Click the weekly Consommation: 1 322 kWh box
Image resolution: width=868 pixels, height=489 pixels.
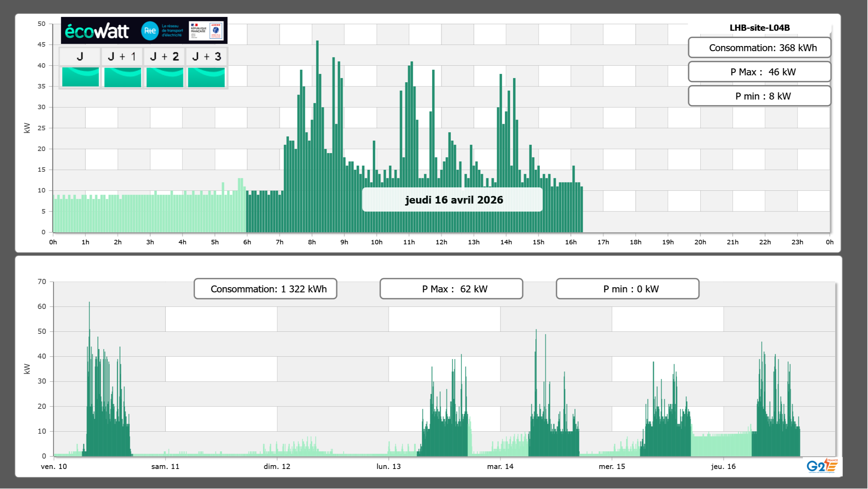265,289
